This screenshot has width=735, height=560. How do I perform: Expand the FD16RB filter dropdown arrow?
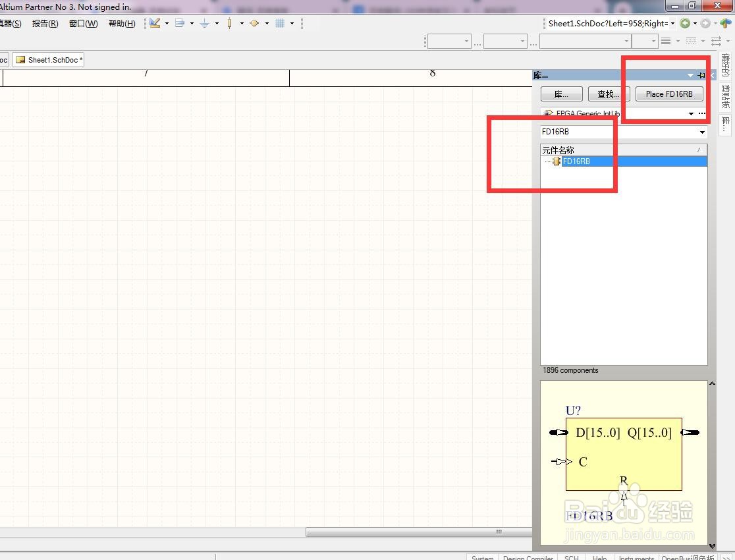702,132
